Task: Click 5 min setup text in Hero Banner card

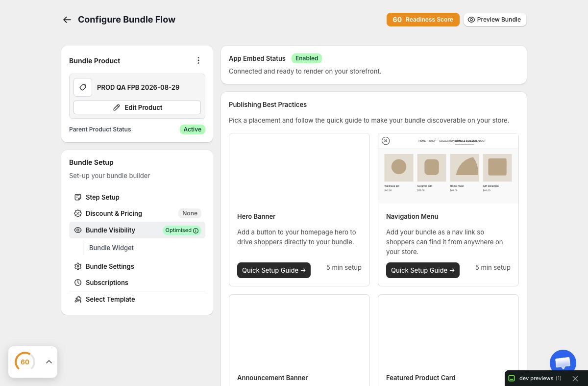Action: click(x=344, y=267)
